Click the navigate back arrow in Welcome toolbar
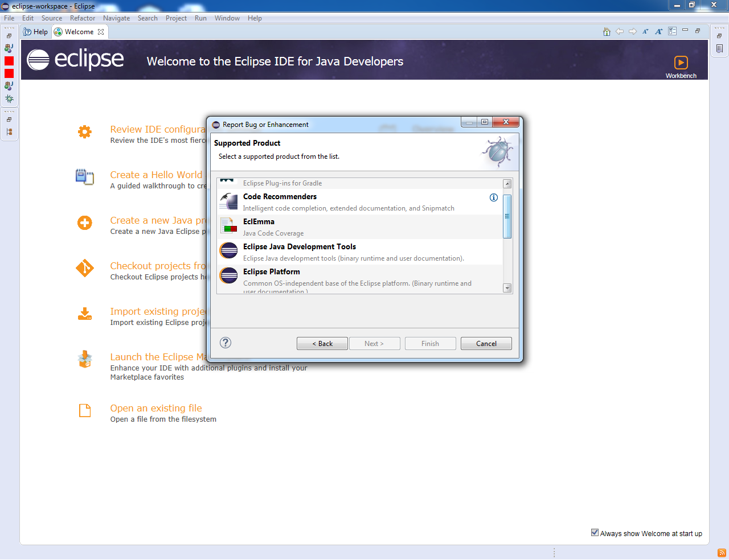This screenshot has height=560, width=729. (620, 32)
